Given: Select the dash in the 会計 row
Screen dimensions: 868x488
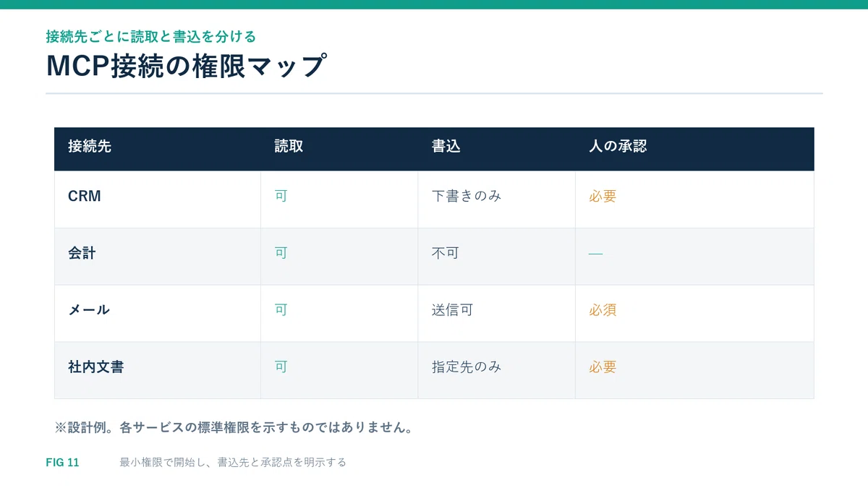Looking at the screenshot, I should [595, 254].
